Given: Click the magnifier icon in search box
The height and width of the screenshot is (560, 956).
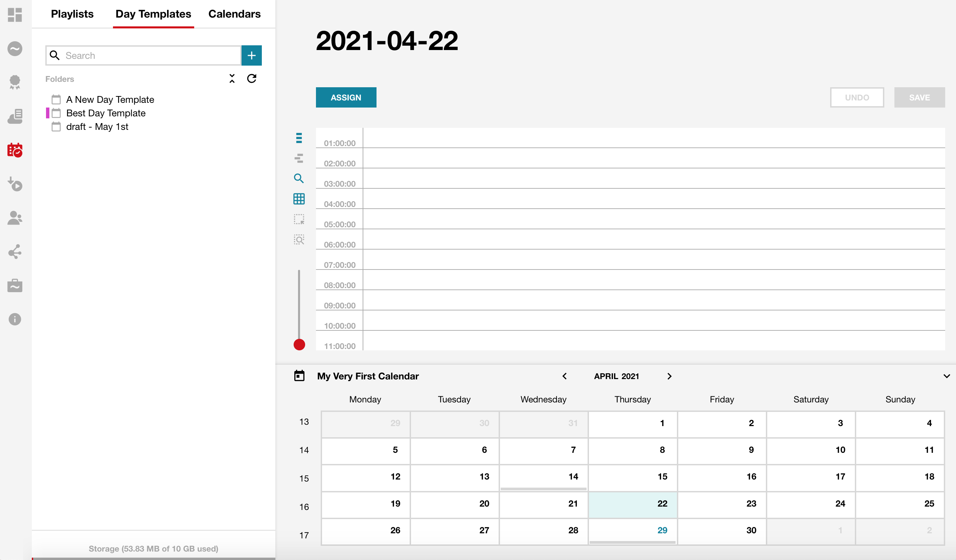Looking at the screenshot, I should click(x=54, y=55).
